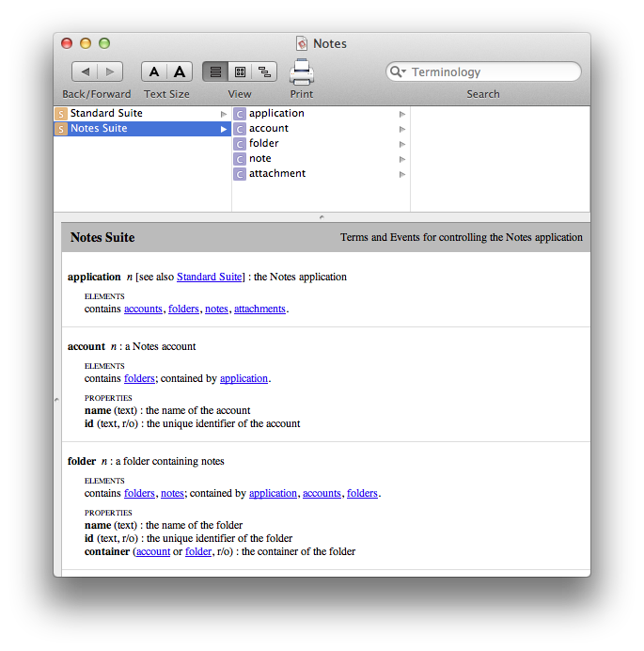Open the Standard Suite link under application

pos(209,277)
